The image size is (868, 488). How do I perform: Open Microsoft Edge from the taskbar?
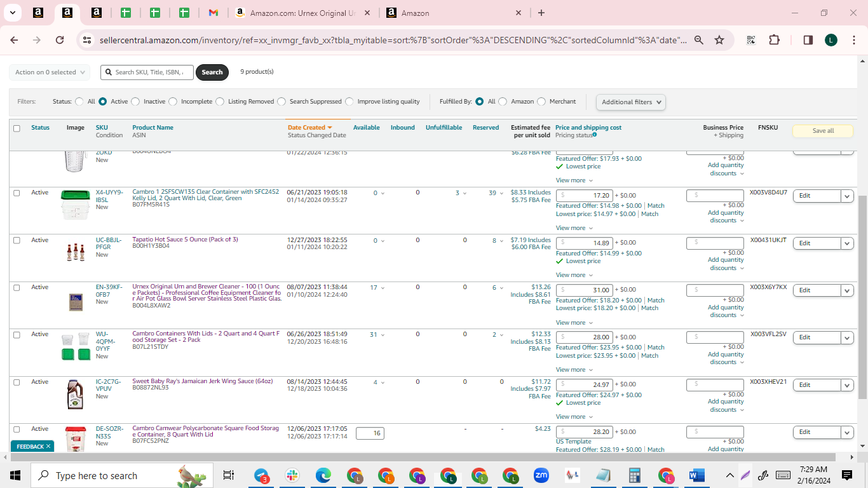click(323, 475)
